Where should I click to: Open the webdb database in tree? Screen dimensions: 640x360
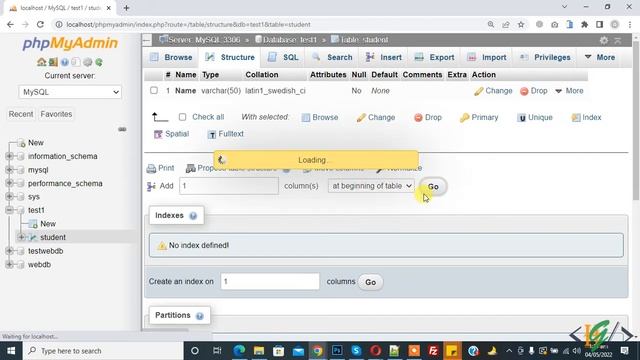click(x=39, y=264)
